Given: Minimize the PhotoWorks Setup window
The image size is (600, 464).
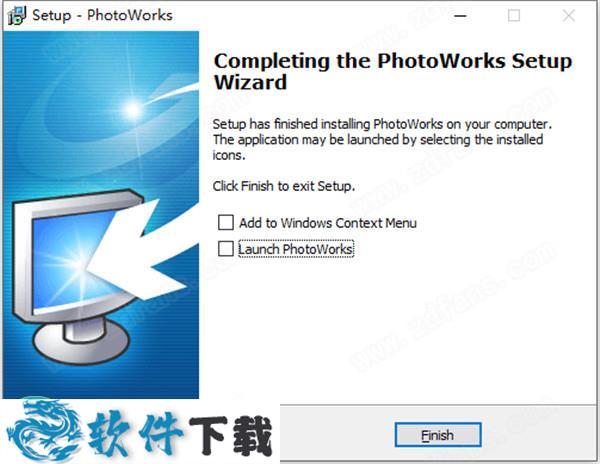Looking at the screenshot, I should [x=460, y=16].
